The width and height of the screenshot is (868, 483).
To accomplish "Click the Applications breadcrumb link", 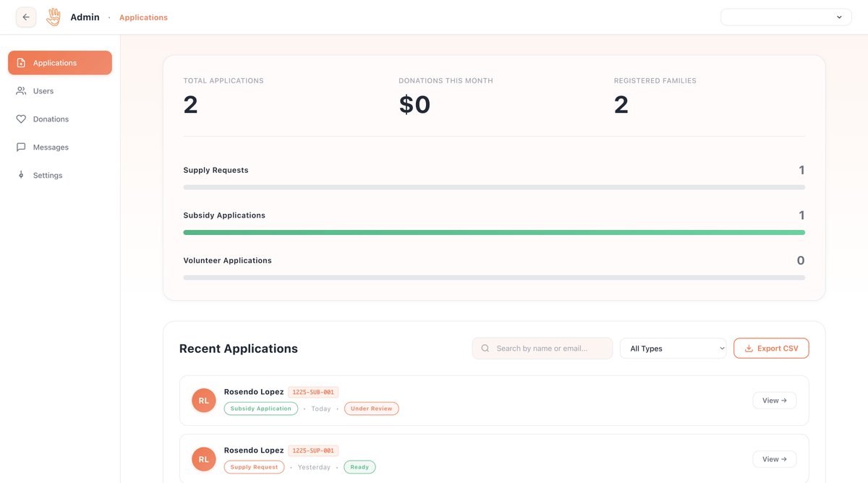I will pos(143,17).
